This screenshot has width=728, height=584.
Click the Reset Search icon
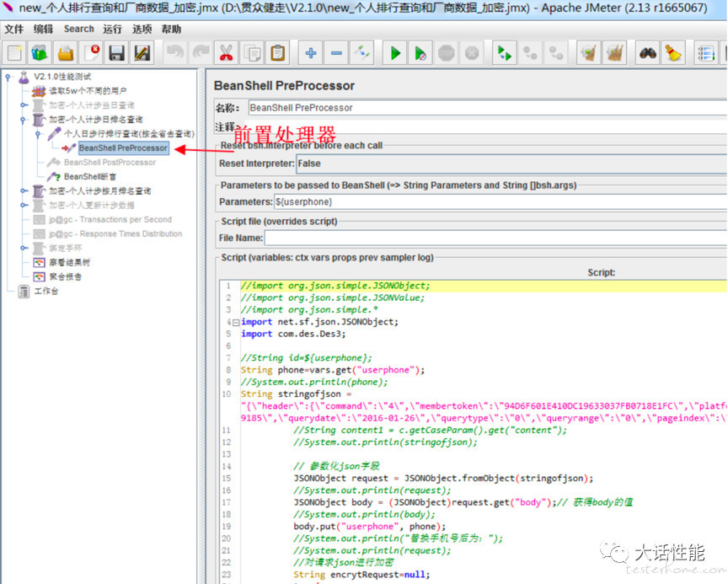point(672,53)
